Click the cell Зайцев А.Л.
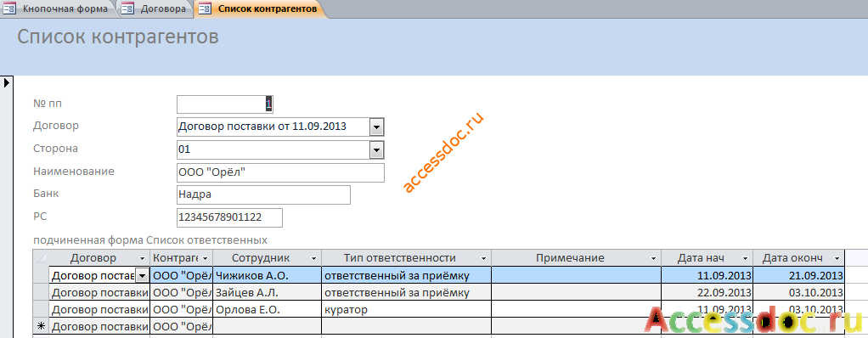Viewport: 868px width, 338px height. (x=268, y=292)
